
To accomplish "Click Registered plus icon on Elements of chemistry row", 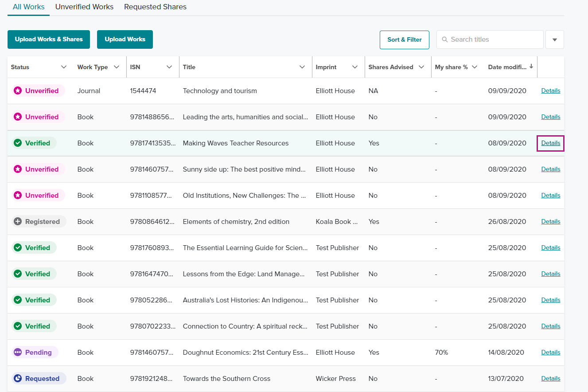I will 18,221.
